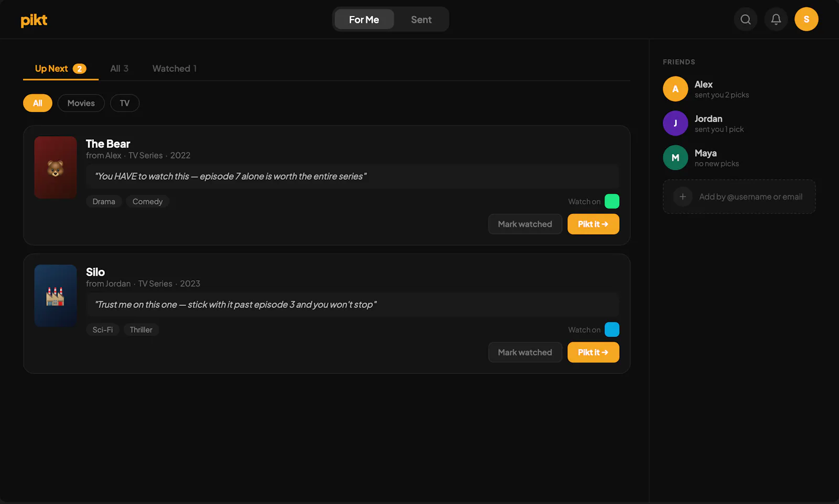Open Silo title
Viewport: 839px width, 504px height.
pyautogui.click(x=95, y=272)
